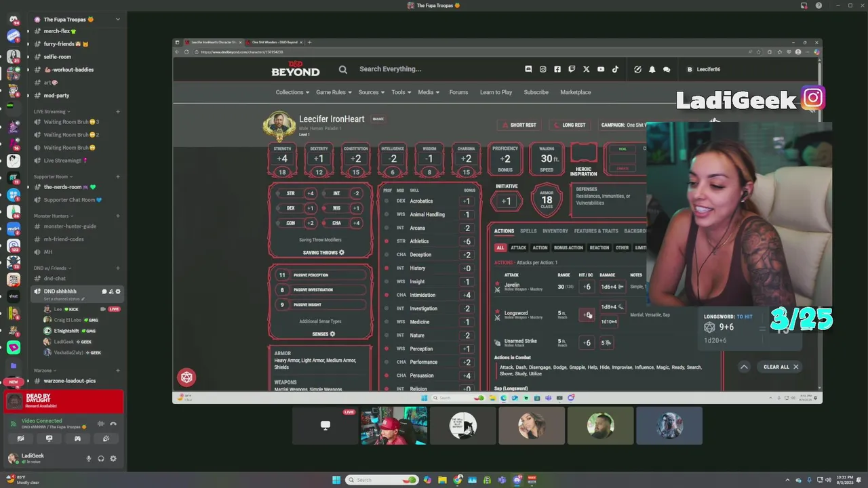The image size is (868, 488).
Task: Click the Short Rest button
Action: click(519, 125)
